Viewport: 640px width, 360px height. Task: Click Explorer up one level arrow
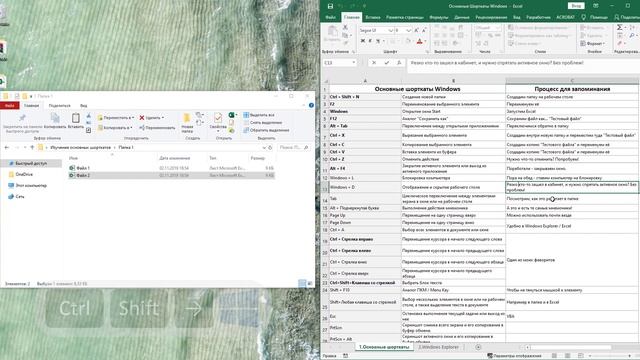pos(32,147)
